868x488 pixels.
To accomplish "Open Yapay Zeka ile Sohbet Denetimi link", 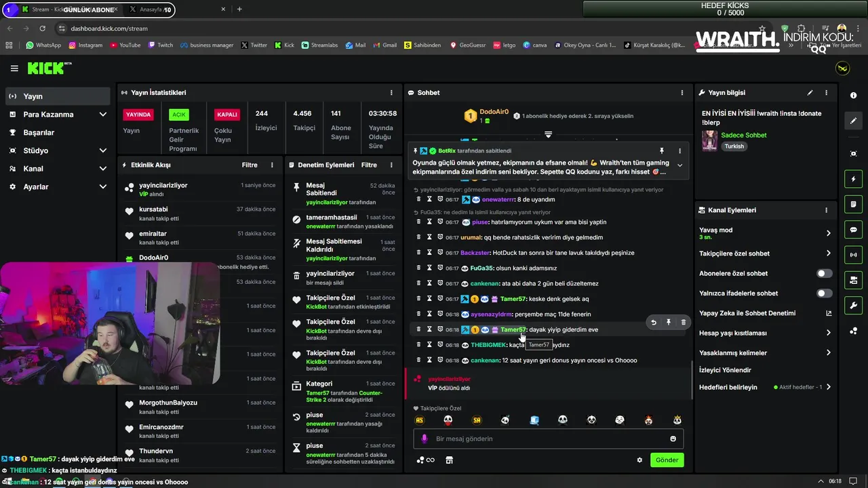I will [766, 313].
